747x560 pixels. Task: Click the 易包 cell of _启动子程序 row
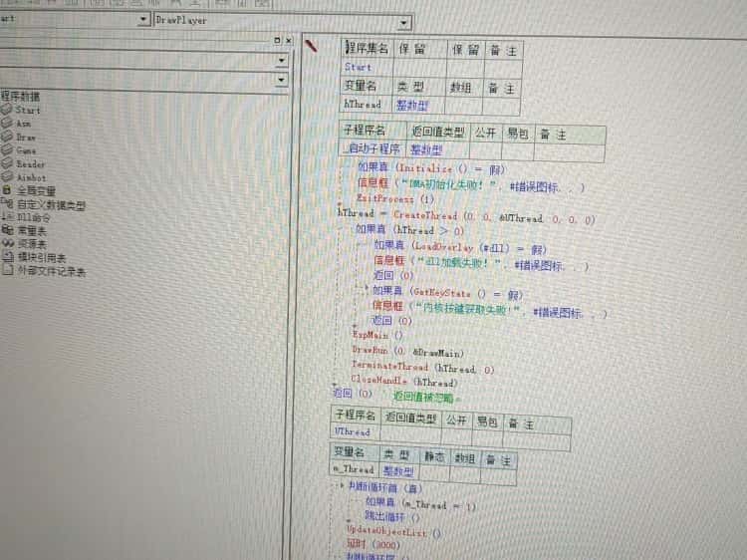coord(518,151)
